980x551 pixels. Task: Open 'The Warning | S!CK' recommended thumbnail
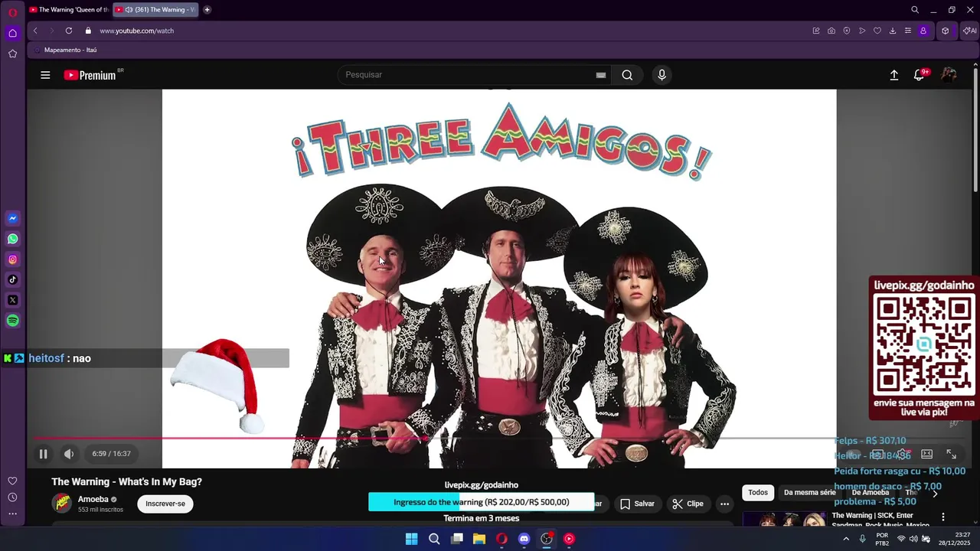click(784, 519)
